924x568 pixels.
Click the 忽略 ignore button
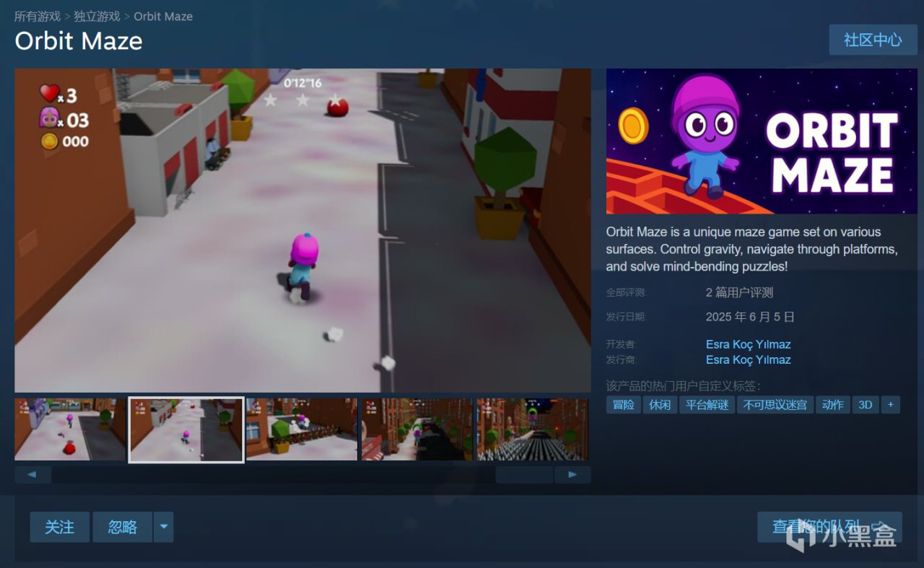(122, 527)
